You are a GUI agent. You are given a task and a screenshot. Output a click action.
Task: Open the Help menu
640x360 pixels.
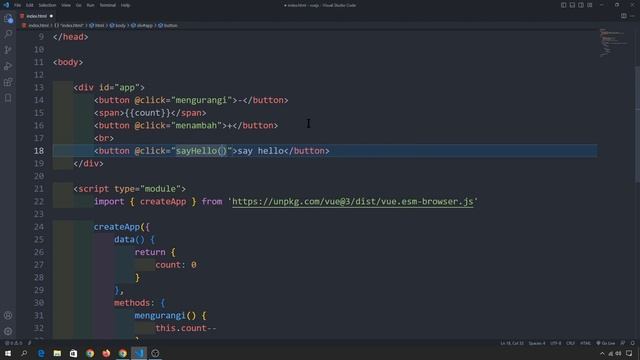point(126,5)
